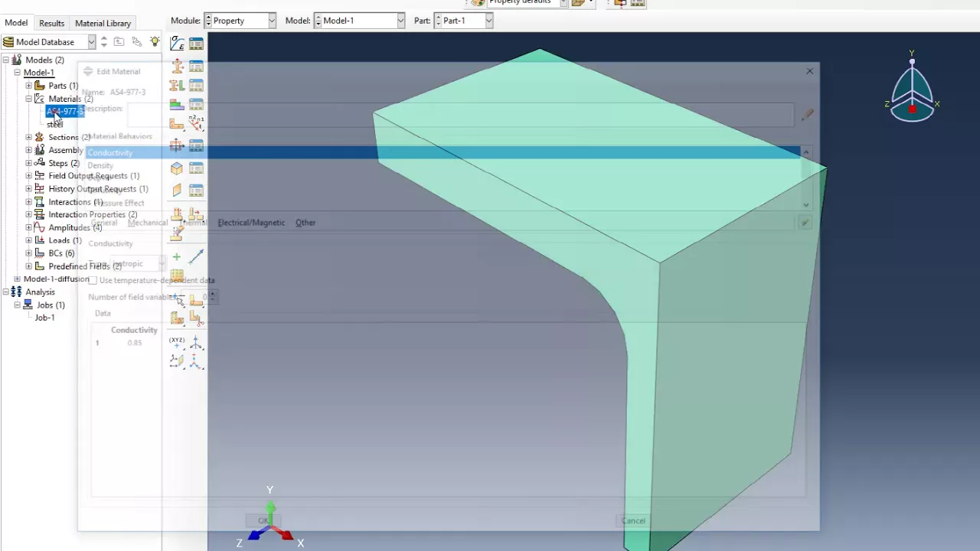The height and width of the screenshot is (551, 980).
Task: Open the Create Material tool
Action: tap(177, 44)
